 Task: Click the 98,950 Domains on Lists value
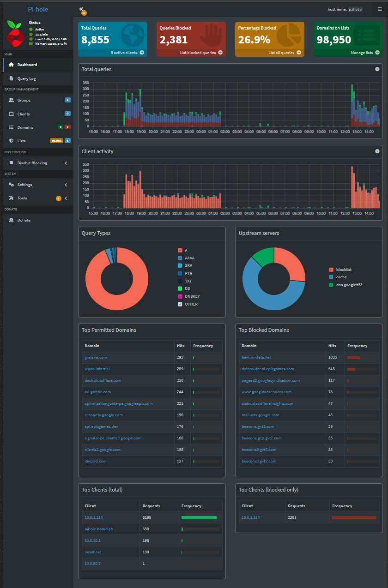(334, 40)
